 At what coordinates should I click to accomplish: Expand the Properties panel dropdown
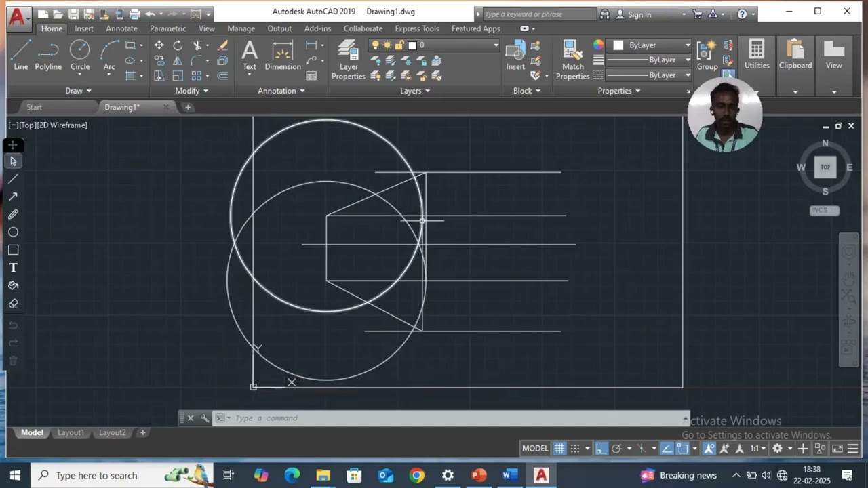coord(619,91)
